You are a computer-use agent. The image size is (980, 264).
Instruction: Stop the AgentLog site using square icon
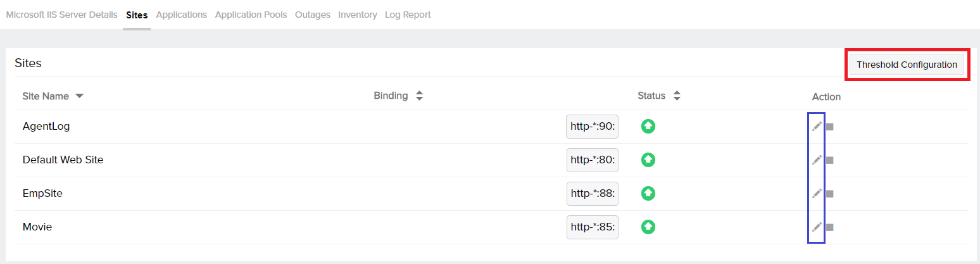[830, 127]
